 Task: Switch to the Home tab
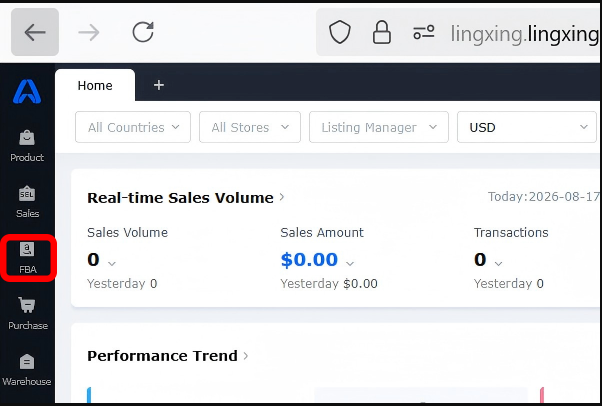(x=95, y=85)
